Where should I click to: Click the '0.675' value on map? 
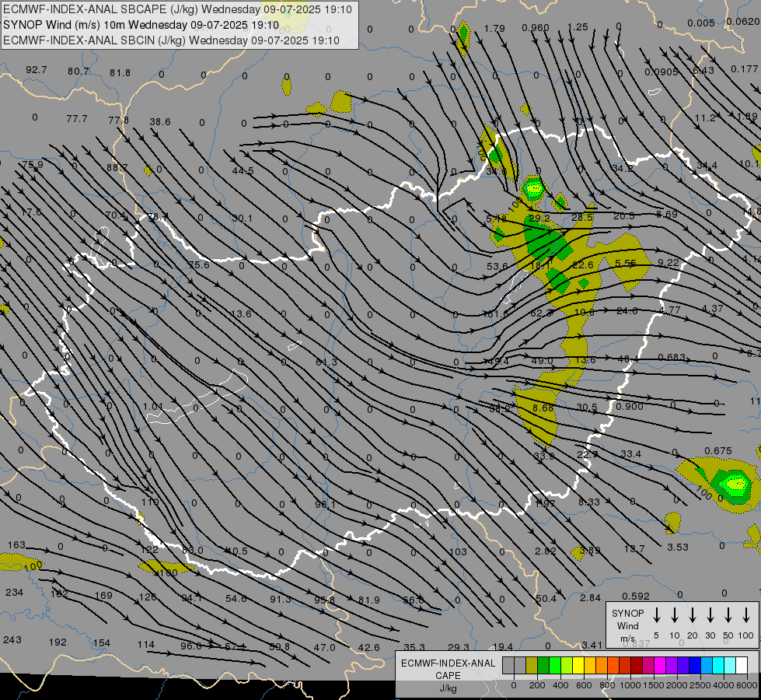coord(718,451)
